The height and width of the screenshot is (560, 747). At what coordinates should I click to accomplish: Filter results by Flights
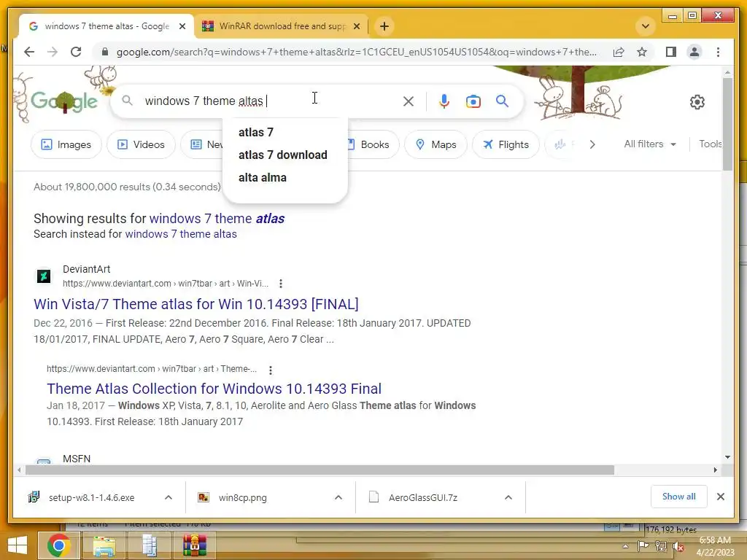506,144
